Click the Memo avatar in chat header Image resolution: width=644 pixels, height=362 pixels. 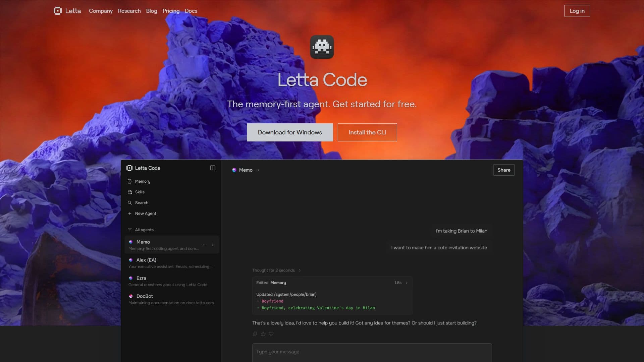[x=234, y=170]
